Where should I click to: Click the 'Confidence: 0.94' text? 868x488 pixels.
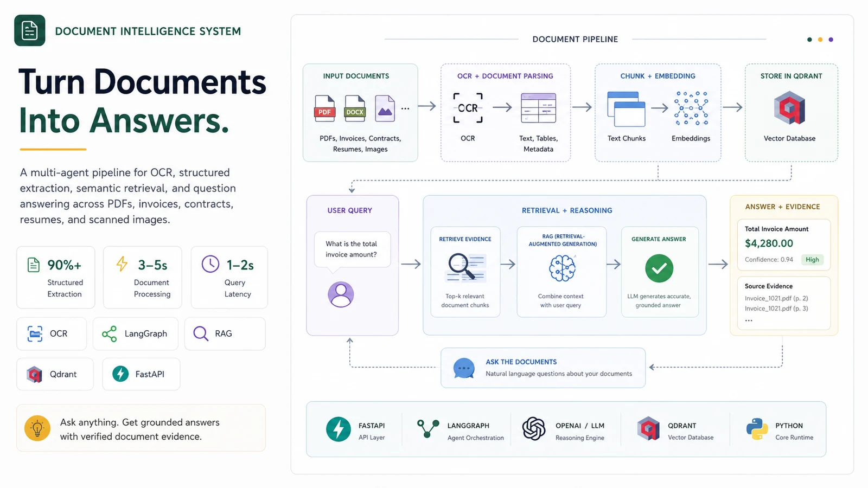769,260
